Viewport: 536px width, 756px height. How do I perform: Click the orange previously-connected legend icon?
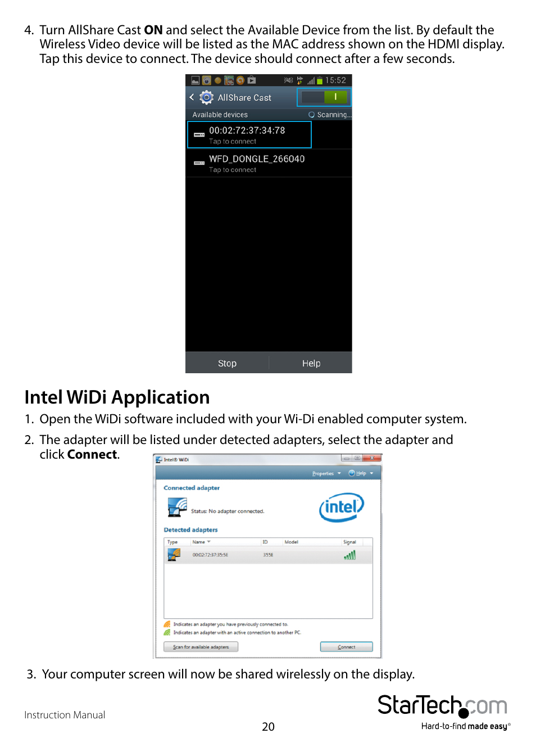pos(167,624)
